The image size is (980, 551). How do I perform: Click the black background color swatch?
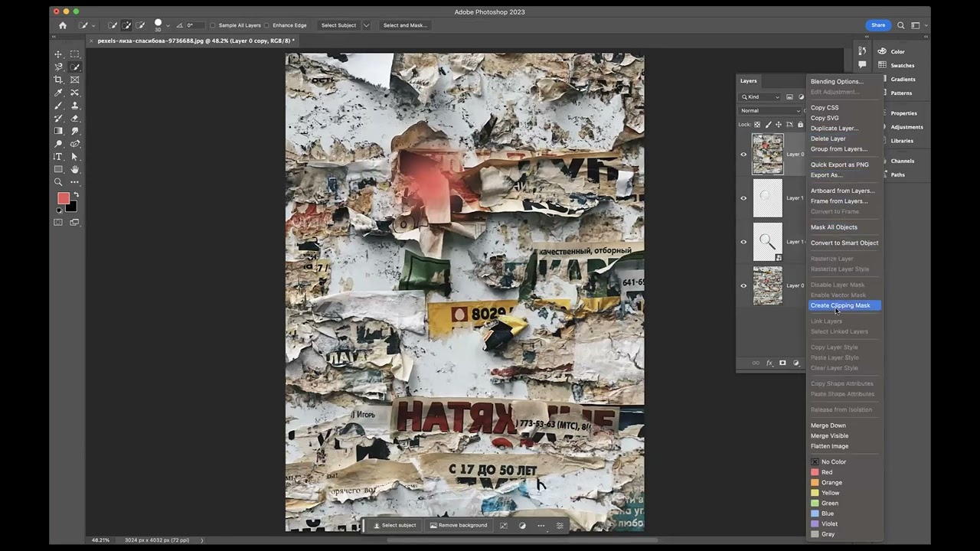click(x=73, y=207)
